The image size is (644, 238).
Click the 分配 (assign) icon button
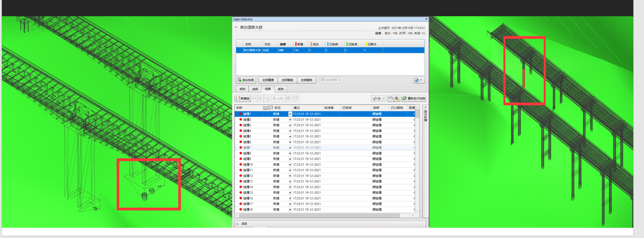[x=278, y=98]
